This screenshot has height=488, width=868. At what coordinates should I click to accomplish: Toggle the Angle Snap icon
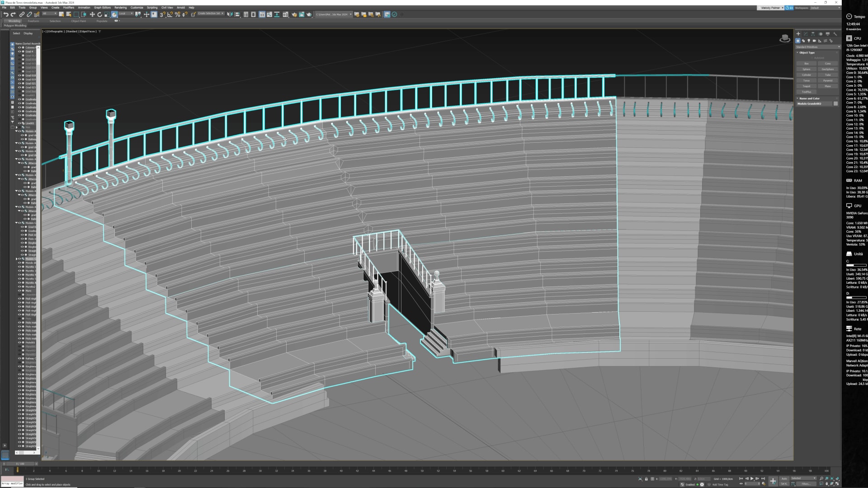[x=170, y=14]
